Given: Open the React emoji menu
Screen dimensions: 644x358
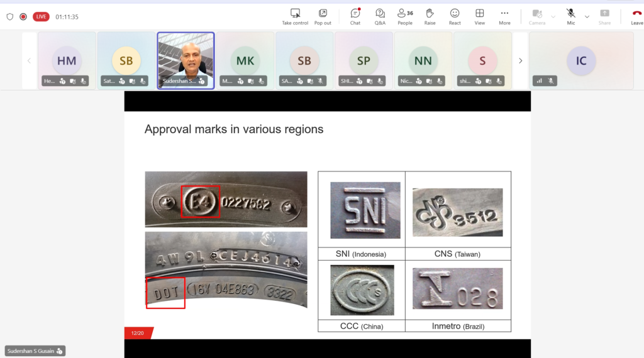Looking at the screenshot, I should pos(455,17).
